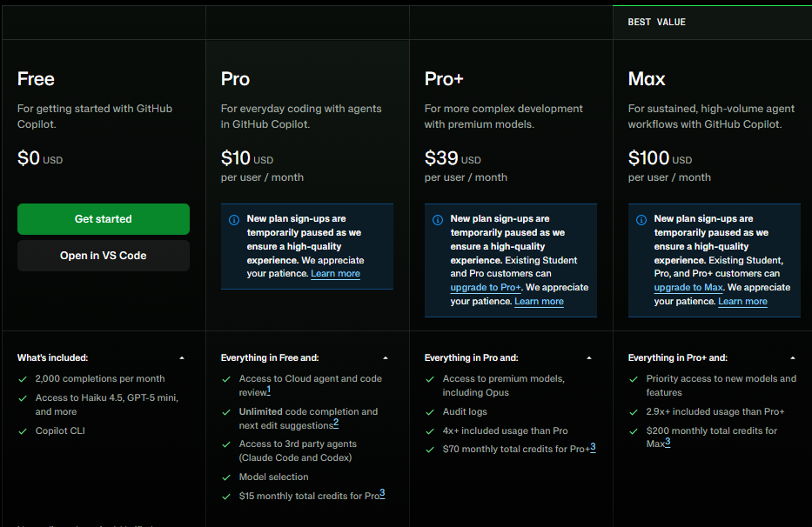Click 2,000 completions per month text
This screenshot has height=527, width=812.
[100, 378]
